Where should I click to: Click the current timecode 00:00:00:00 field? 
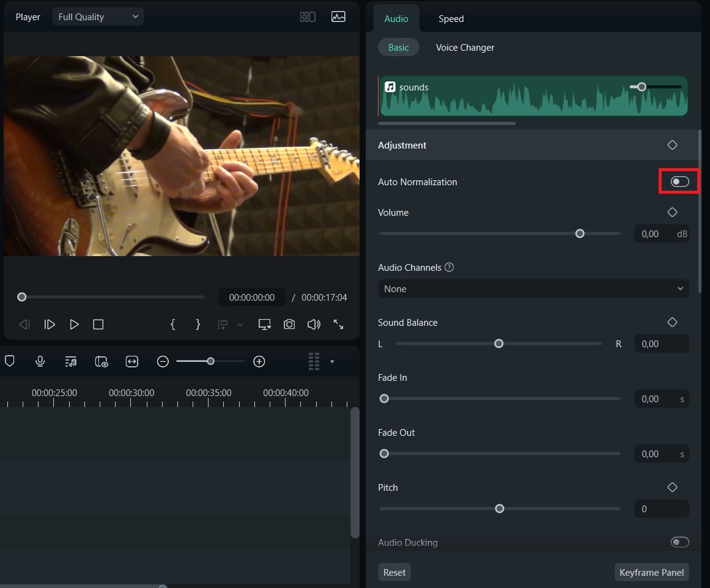[x=252, y=298]
